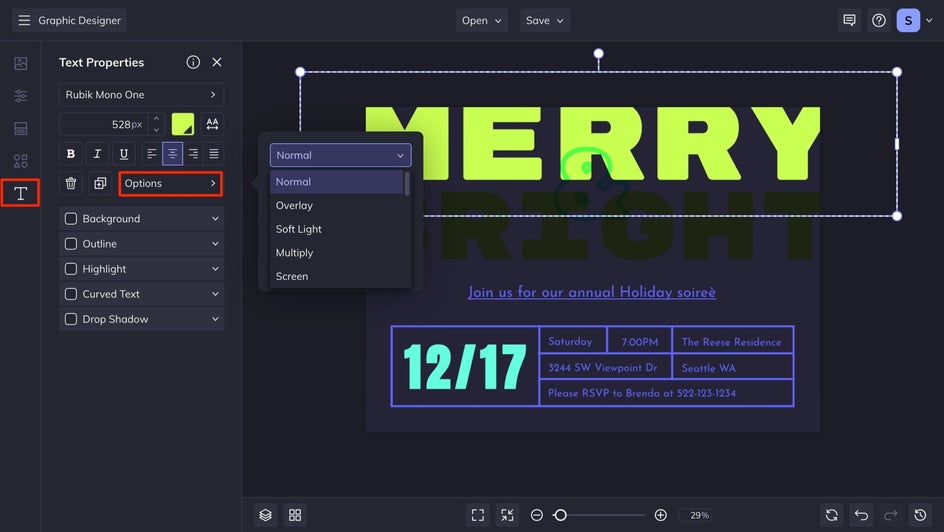Open the Image Manager sidebar icon

[20, 63]
